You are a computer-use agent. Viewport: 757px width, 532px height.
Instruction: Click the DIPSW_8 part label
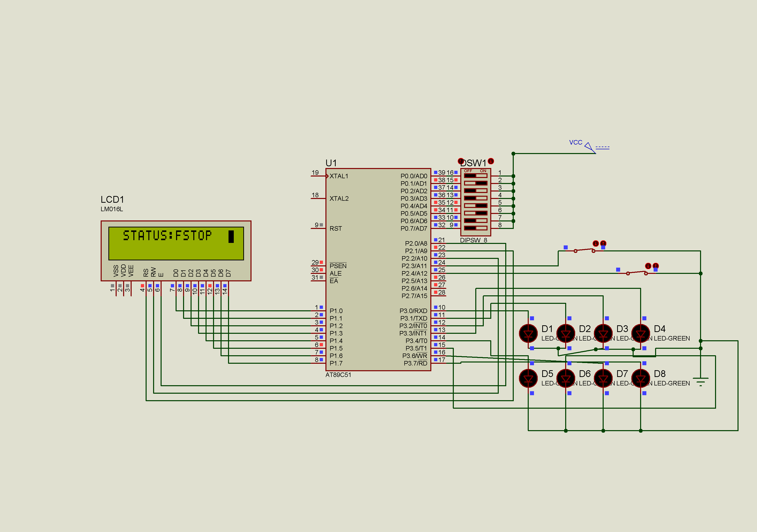[474, 240]
